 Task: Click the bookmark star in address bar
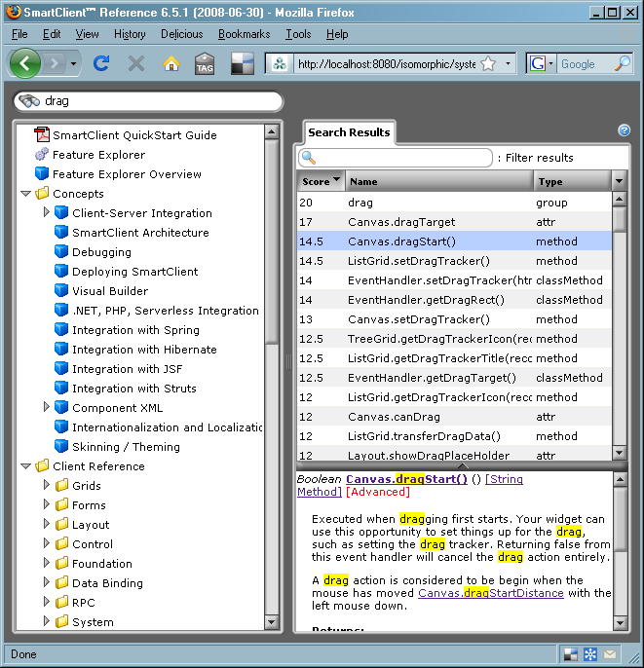point(488,64)
